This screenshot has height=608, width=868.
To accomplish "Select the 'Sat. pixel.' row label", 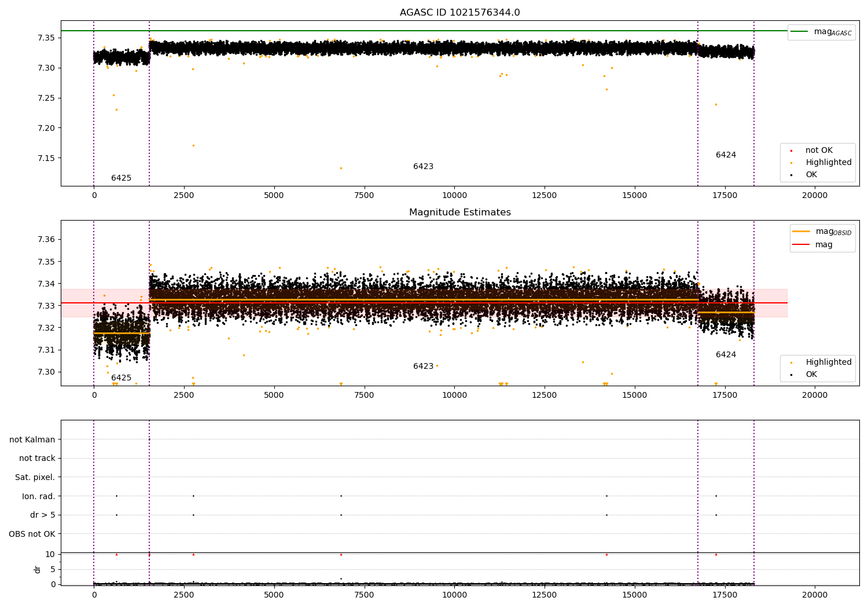I will click(35, 477).
